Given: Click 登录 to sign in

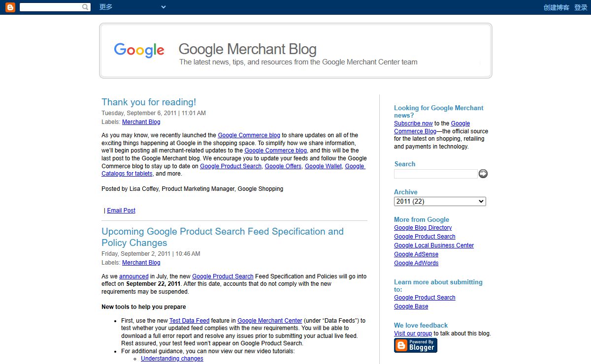Looking at the screenshot, I should [x=581, y=7].
